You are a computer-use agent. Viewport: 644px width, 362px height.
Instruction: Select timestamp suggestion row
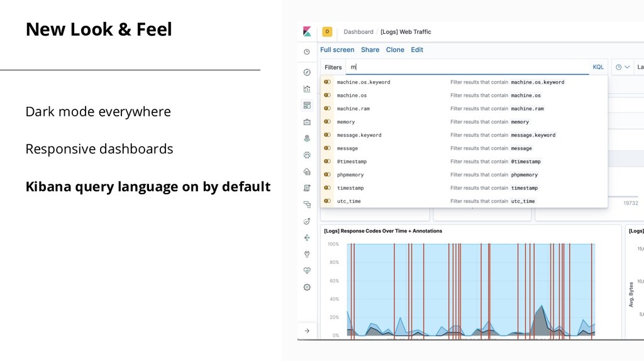[464, 188]
